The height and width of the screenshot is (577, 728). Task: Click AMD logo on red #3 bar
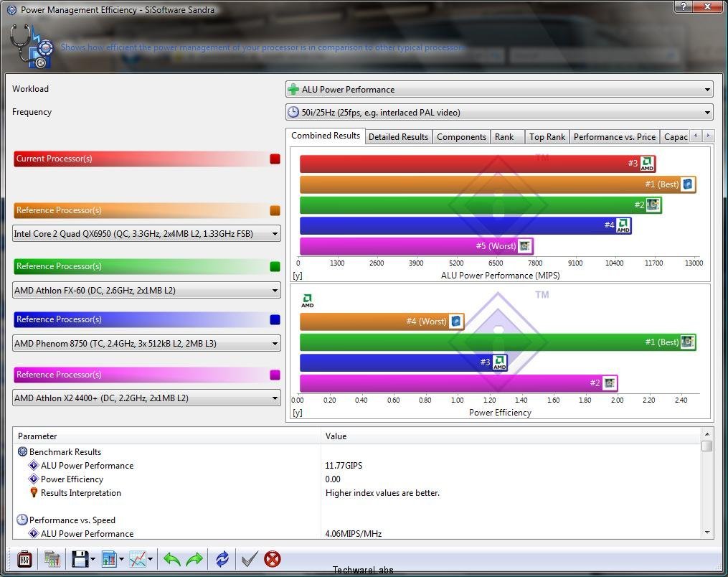click(x=647, y=164)
